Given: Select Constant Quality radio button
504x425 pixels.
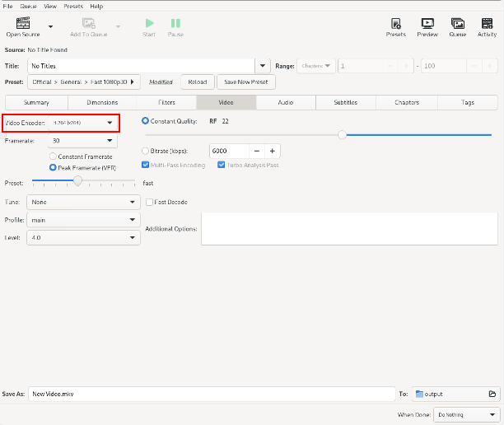Looking at the screenshot, I should (x=145, y=121).
